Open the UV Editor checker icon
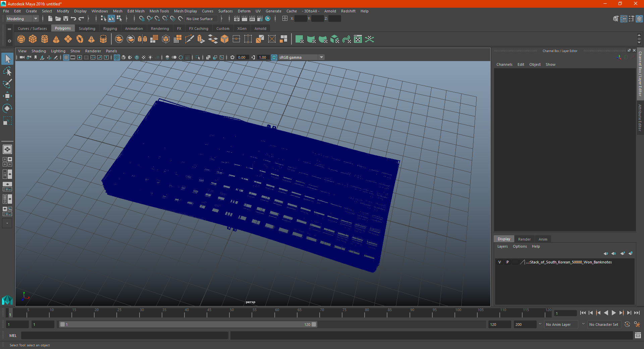The height and width of the screenshot is (349, 644). point(358,39)
